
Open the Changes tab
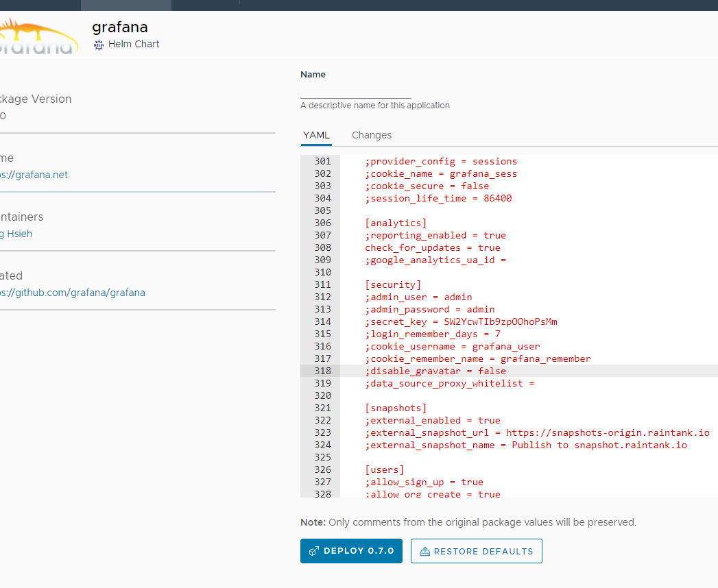click(x=371, y=135)
